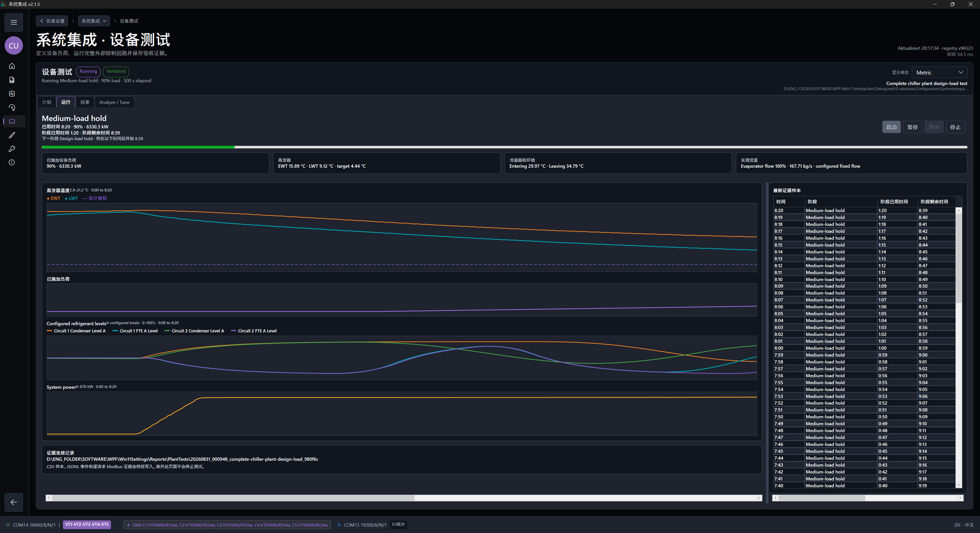Image resolution: width=980 pixels, height=533 pixels.
Task: Select sample row with time 8:20
Action: pos(864,210)
